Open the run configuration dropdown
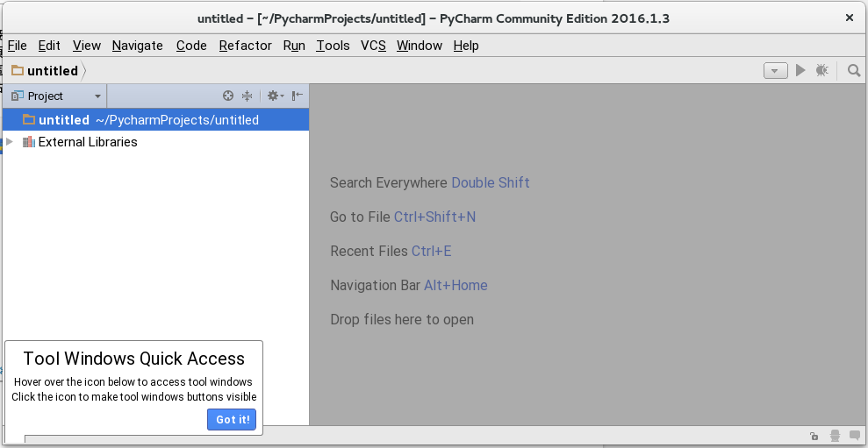 click(x=776, y=70)
